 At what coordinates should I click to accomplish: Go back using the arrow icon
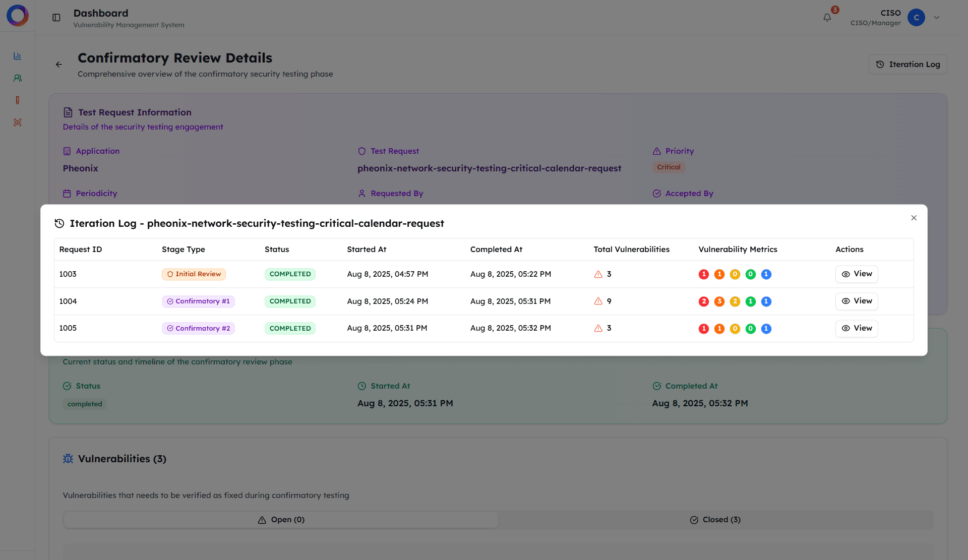click(59, 65)
